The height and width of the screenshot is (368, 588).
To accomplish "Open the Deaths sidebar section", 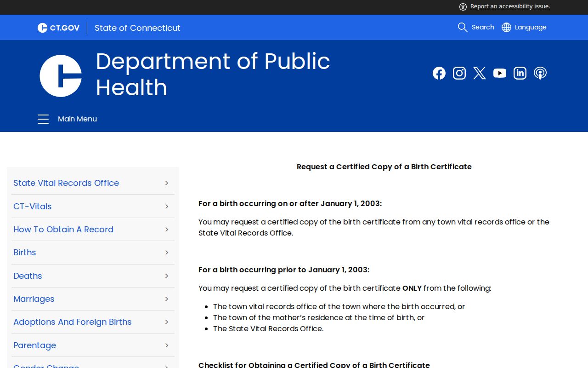I will tap(28, 276).
